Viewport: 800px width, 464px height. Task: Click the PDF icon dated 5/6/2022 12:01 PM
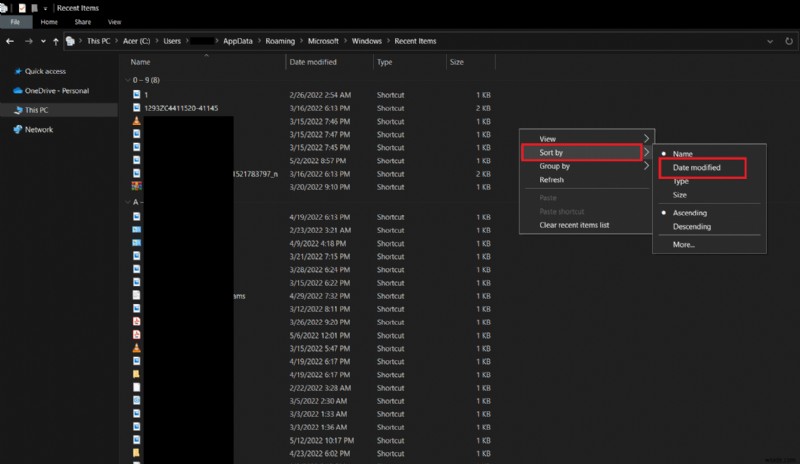137,335
